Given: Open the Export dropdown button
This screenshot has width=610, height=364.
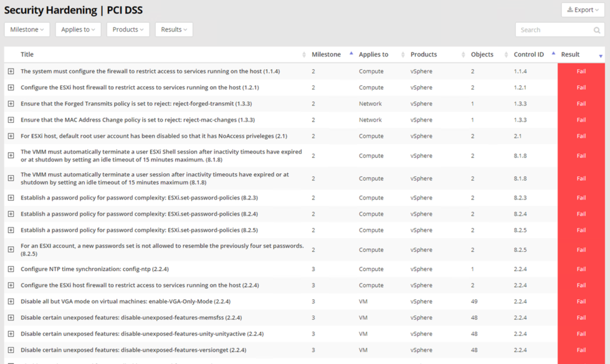Looking at the screenshot, I should pos(583,10).
